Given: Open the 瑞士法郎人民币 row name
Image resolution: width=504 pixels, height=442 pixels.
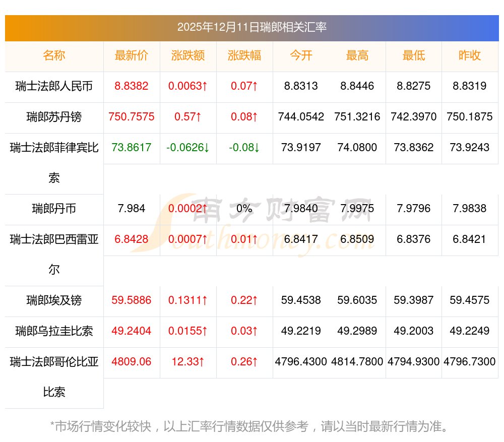Looking at the screenshot, I should tap(54, 86).
